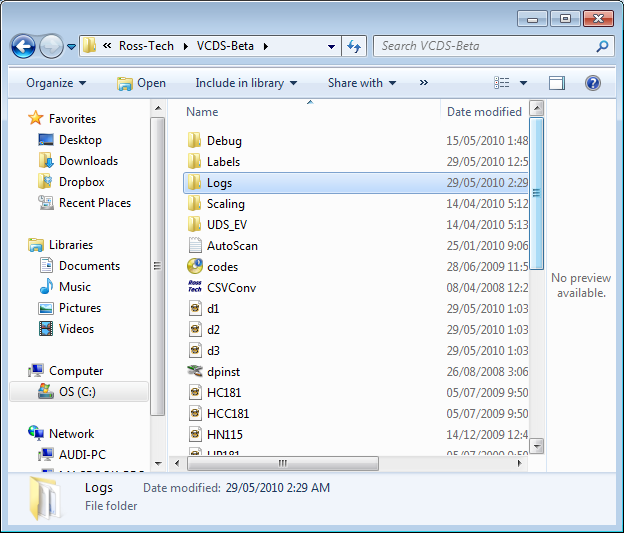Screen dimensions: 624x533
Task: Select the dpinst installer file
Action: pos(196,371)
